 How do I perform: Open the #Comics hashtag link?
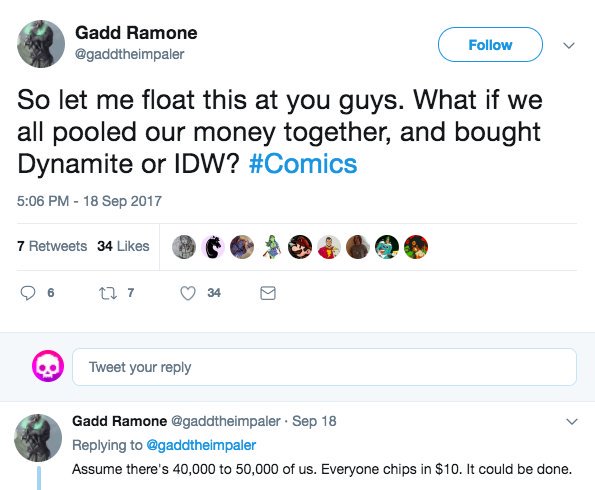[303, 164]
